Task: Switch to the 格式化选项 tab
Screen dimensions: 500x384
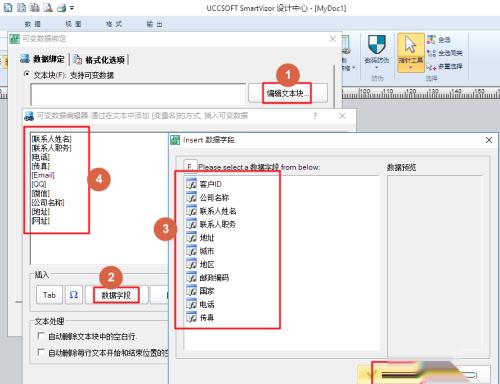Action: (x=100, y=60)
